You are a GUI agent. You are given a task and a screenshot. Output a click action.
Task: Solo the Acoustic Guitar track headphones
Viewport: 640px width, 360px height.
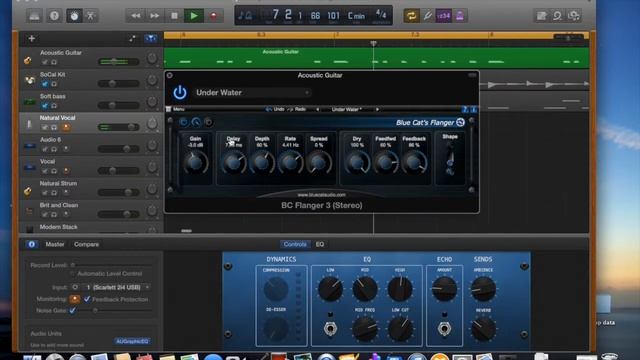pos(54,62)
